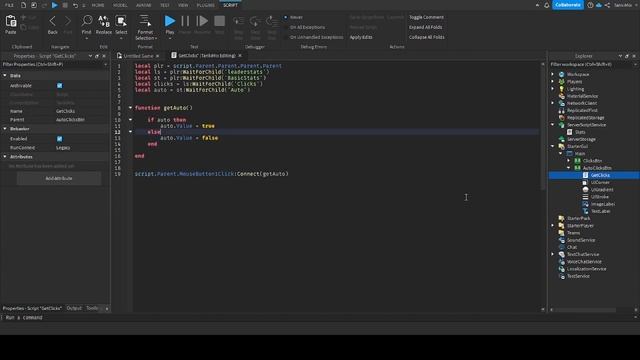Click the SoundService icon in Explorer
Image resolution: width=640 pixels, height=360 pixels.
(x=562, y=240)
